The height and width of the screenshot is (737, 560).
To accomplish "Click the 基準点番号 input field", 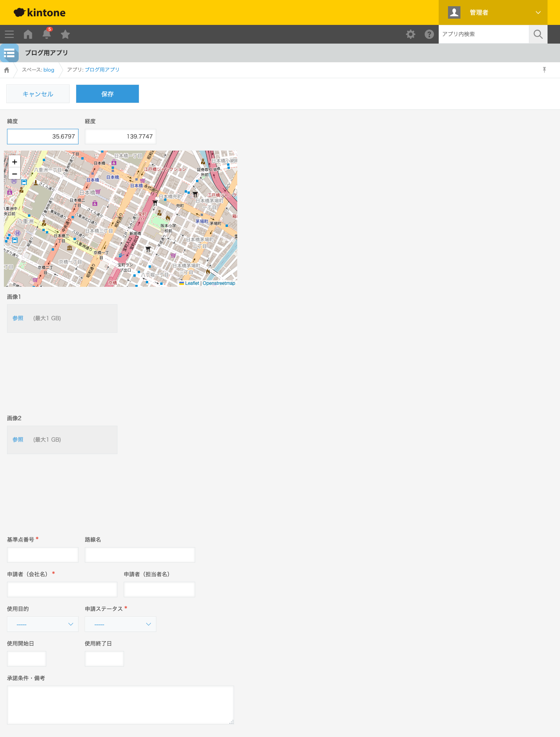I will point(43,555).
